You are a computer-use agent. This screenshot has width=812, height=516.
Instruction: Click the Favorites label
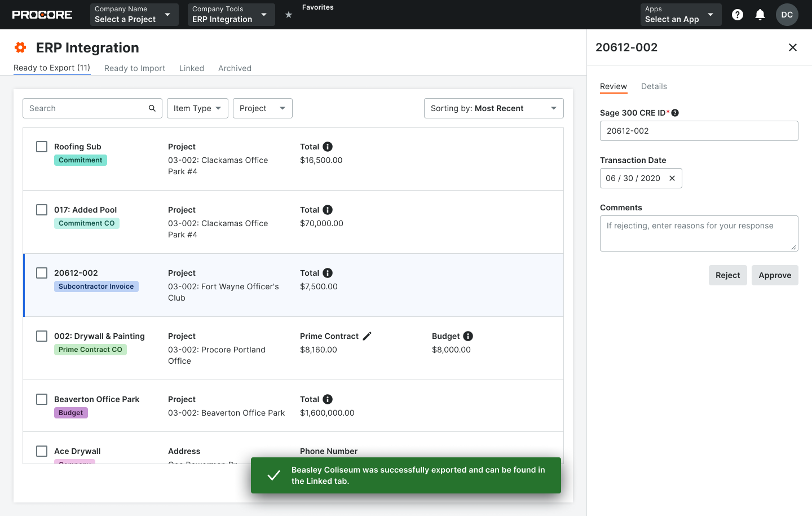(x=318, y=7)
